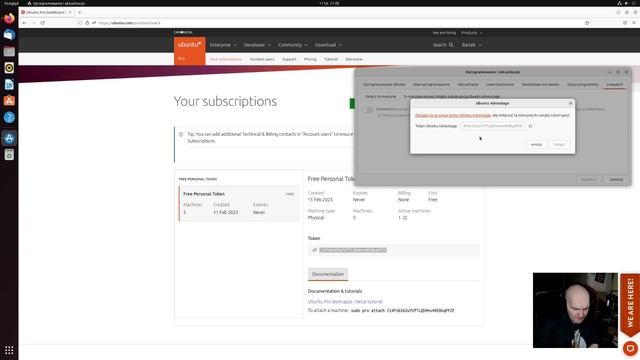Open a new Firefox tab

[x=80, y=12]
